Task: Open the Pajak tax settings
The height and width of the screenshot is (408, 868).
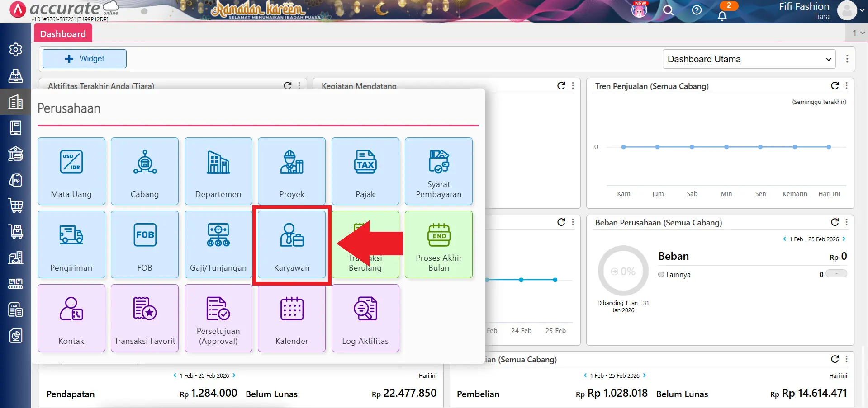Action: tap(365, 171)
